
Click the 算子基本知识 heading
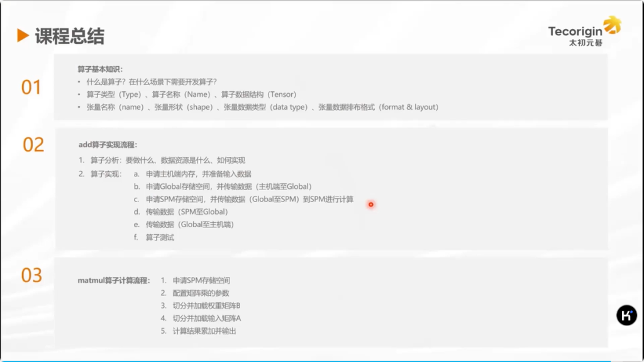(100, 69)
